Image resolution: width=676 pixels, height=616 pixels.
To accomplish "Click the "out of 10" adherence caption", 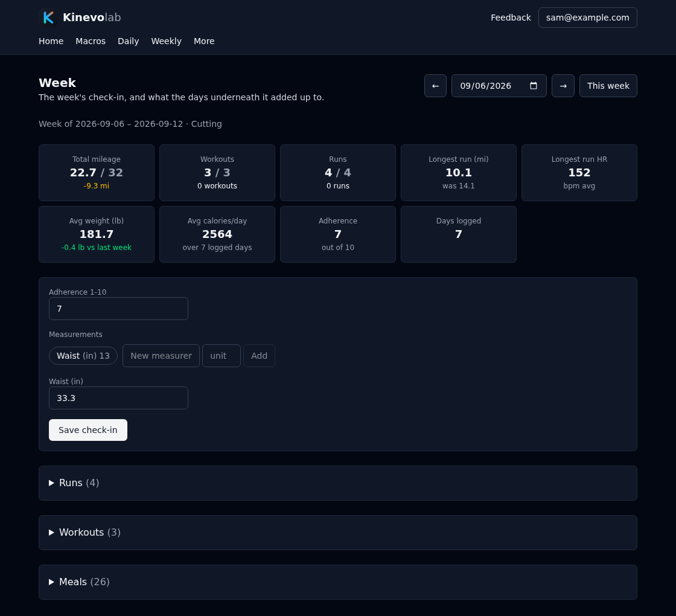I will point(338,248).
